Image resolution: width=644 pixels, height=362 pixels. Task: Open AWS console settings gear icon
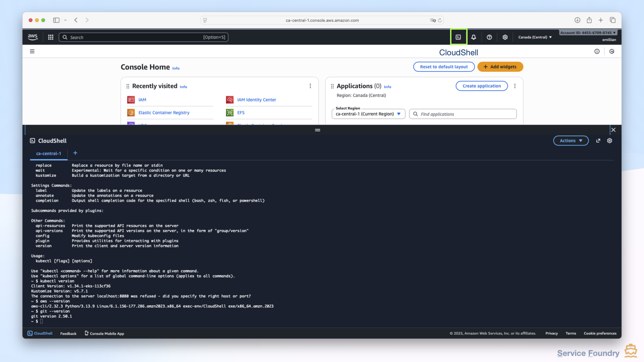[x=505, y=37]
